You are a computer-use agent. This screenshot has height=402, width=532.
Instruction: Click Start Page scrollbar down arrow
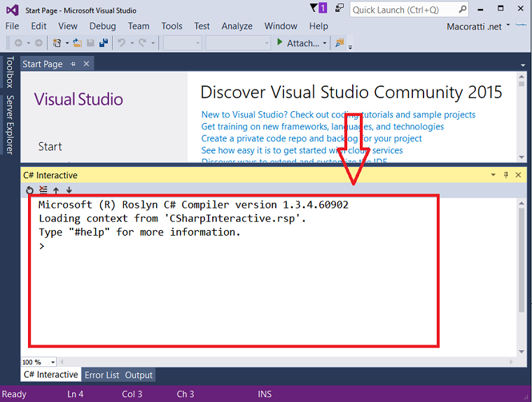tap(521, 157)
